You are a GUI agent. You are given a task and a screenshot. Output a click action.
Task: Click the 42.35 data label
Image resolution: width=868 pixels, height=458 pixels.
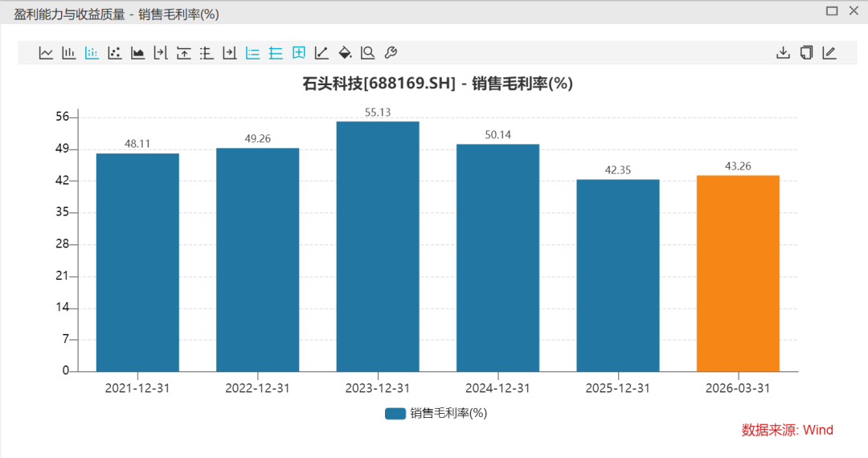tap(618, 170)
